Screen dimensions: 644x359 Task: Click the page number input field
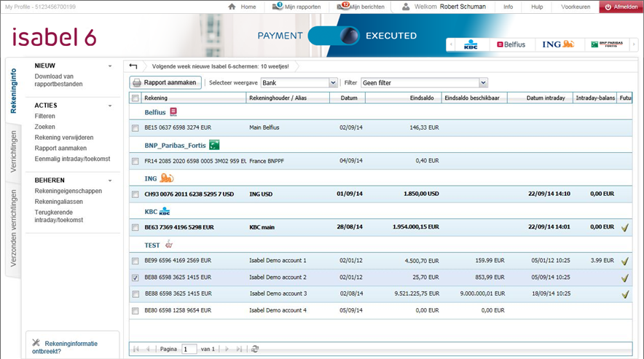coord(189,350)
